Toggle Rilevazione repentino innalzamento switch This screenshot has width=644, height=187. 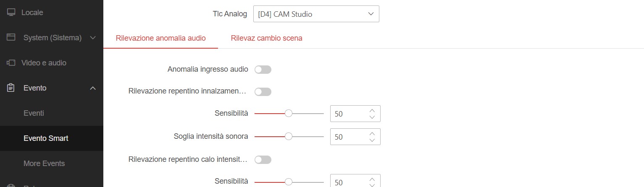point(263,91)
